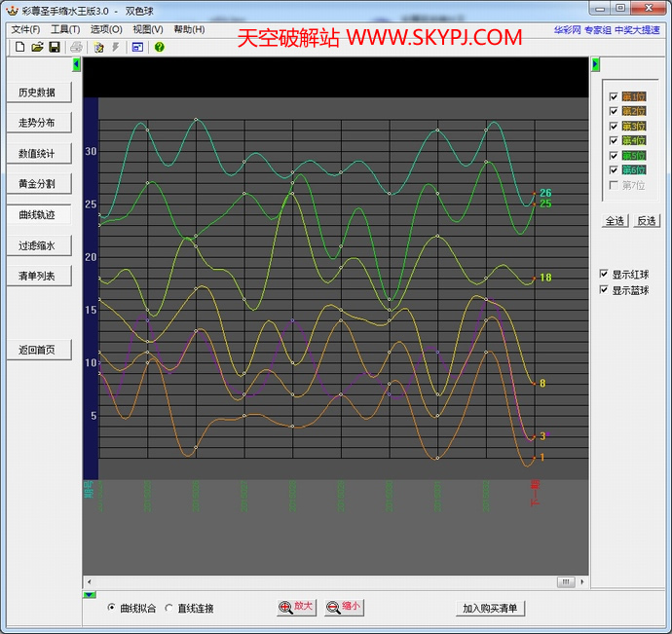Open the 工具(T) menu
This screenshot has height=634, width=672.
click(65, 30)
